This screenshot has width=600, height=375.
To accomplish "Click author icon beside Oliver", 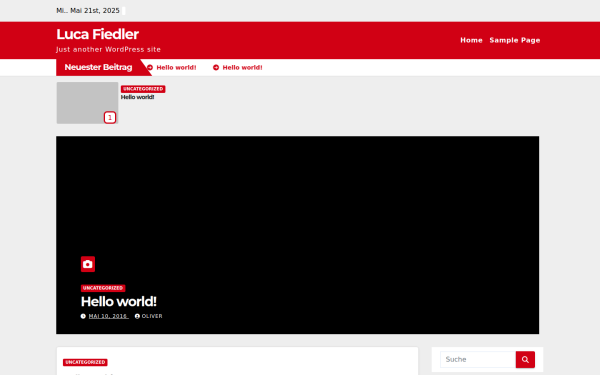I will [137, 316].
